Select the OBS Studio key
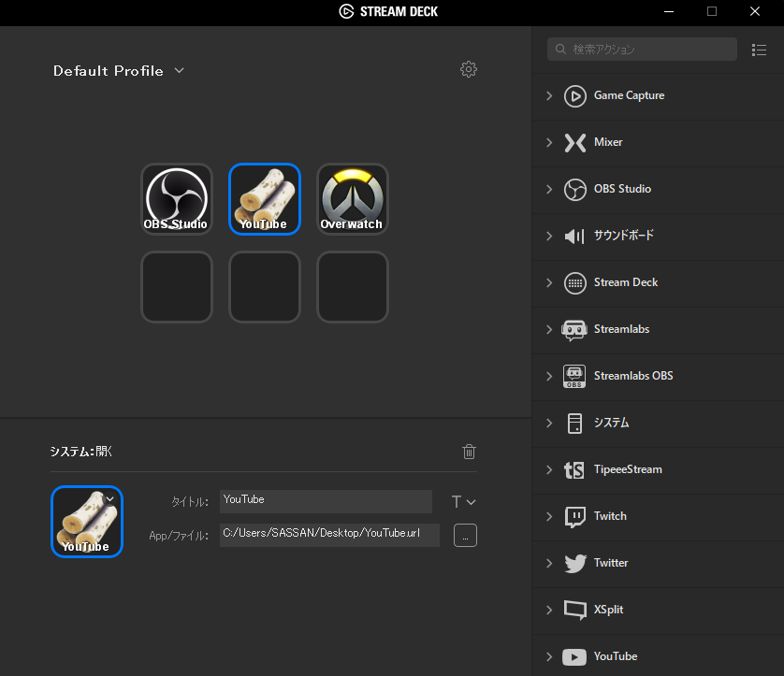This screenshot has width=784, height=676. [177, 199]
